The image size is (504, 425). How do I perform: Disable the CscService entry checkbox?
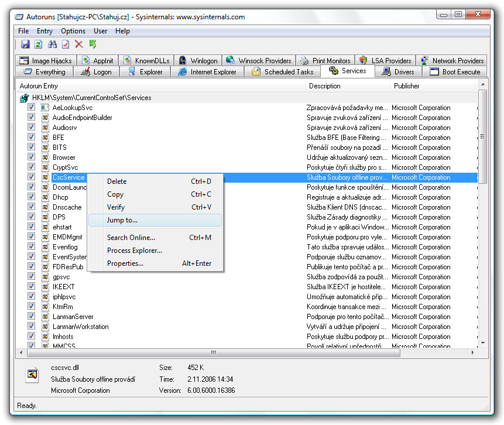(31, 177)
